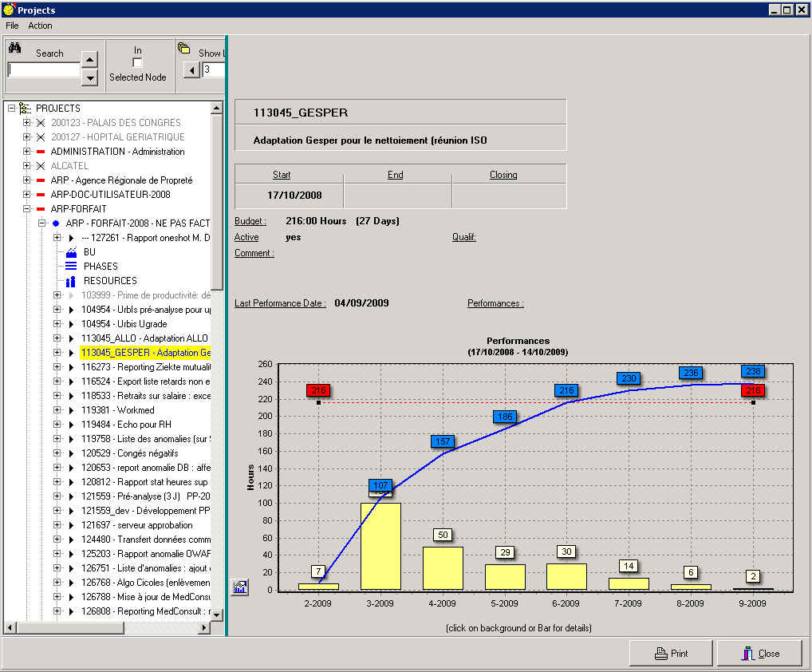Screen dimensions: 812x672
Task: Click the PROJECTS root tree icon
Action: [x=26, y=109]
